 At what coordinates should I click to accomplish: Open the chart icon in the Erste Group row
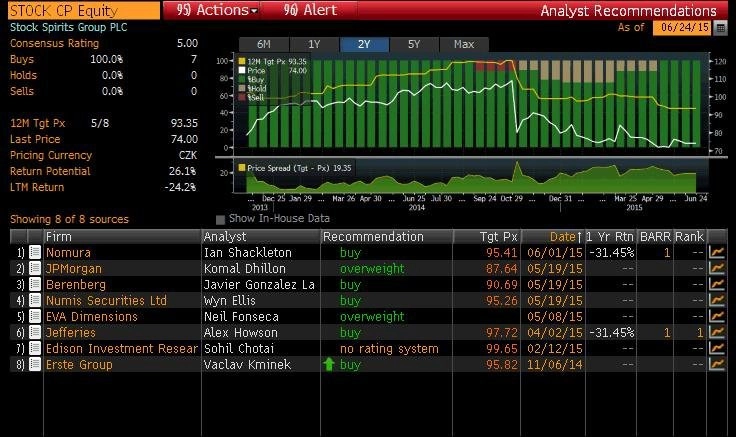pos(717,364)
